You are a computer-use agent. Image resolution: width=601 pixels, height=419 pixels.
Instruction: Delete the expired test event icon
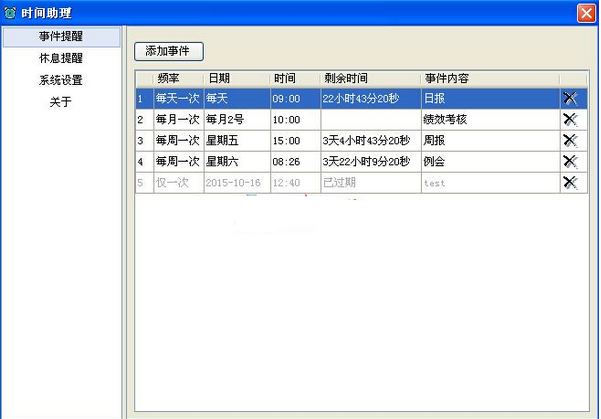pyautogui.click(x=570, y=182)
